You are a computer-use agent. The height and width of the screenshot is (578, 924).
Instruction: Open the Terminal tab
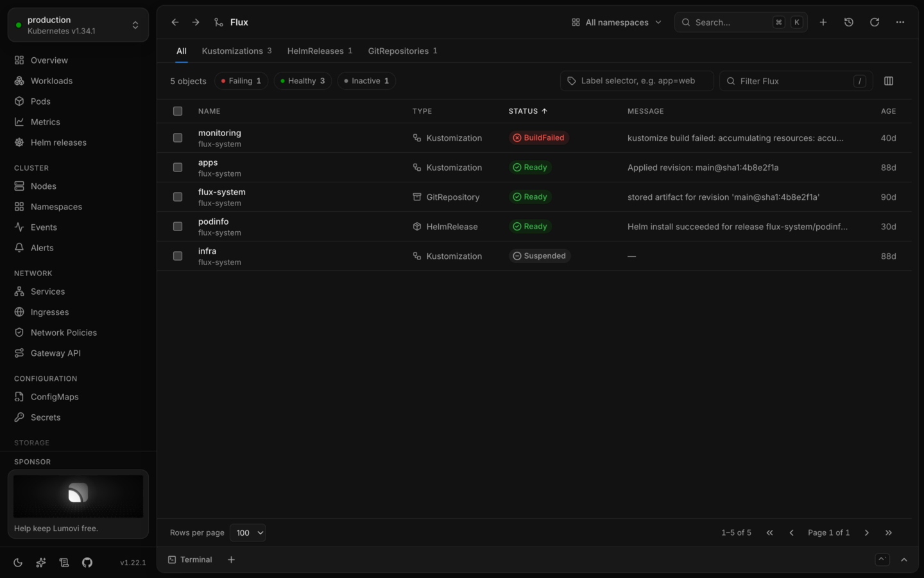(x=190, y=560)
